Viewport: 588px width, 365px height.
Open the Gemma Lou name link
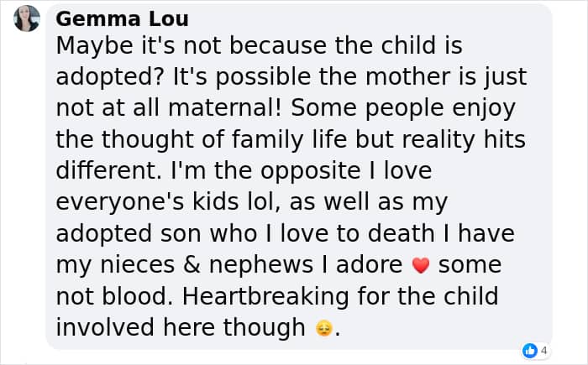point(122,19)
